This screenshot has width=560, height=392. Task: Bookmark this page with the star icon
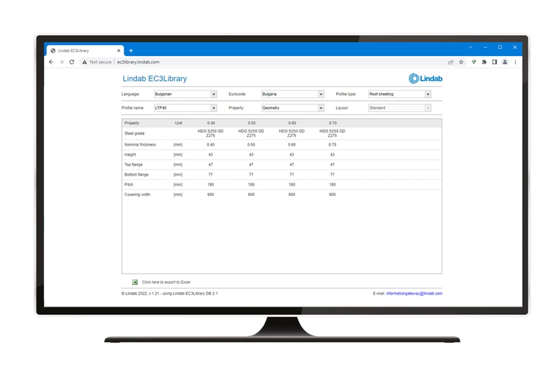461,62
